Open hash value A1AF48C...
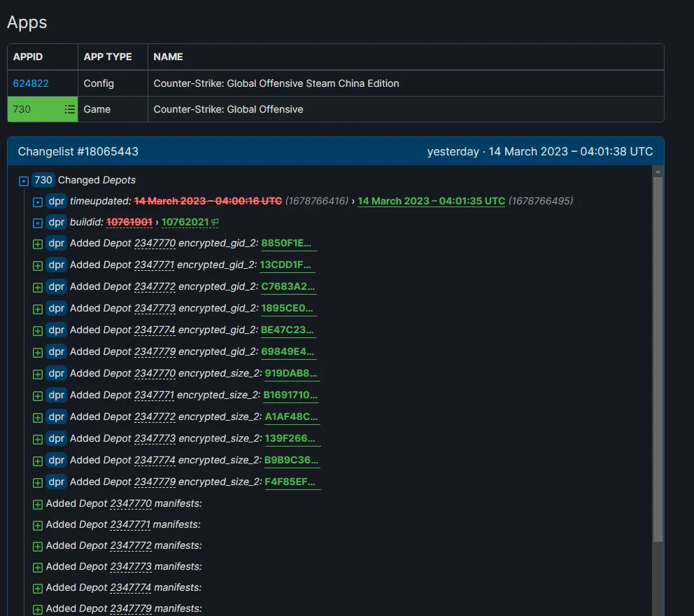The height and width of the screenshot is (616, 694). pos(291,416)
